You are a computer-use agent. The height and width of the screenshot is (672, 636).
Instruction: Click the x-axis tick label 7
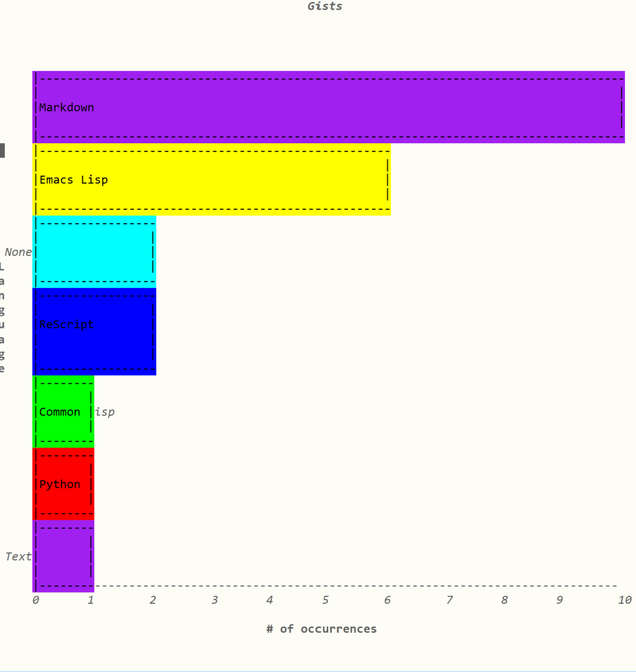tap(449, 600)
